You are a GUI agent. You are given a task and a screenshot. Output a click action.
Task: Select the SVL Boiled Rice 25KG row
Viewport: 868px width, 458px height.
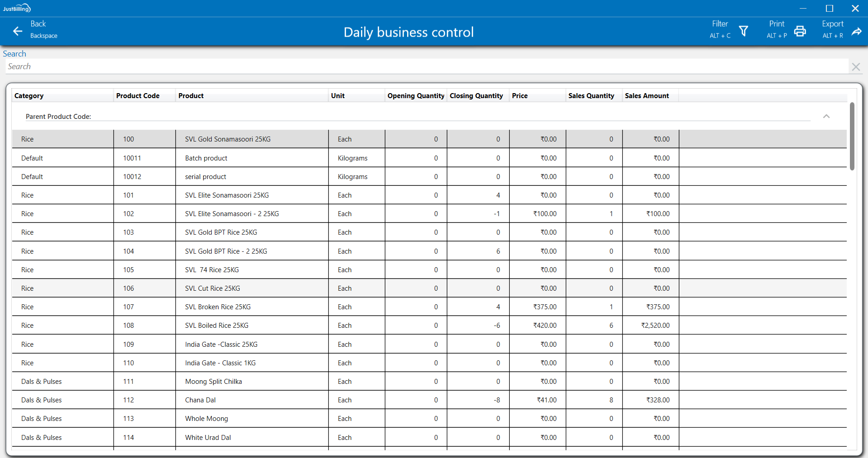click(x=217, y=326)
